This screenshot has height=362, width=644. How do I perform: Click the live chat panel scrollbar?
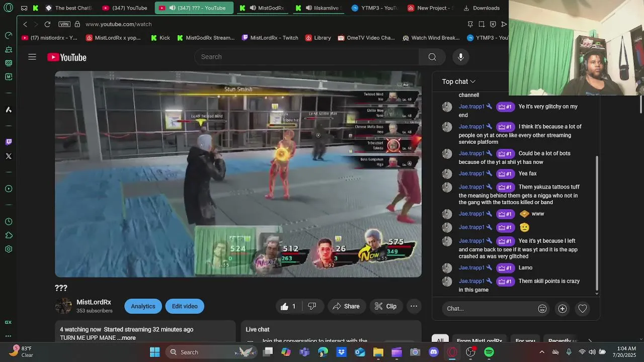(x=597, y=224)
